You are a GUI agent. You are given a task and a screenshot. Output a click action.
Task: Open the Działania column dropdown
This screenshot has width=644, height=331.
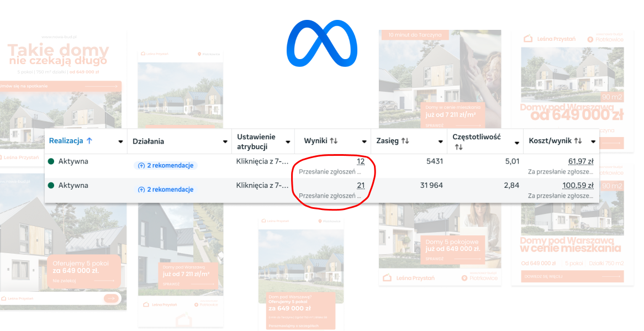pyautogui.click(x=226, y=141)
